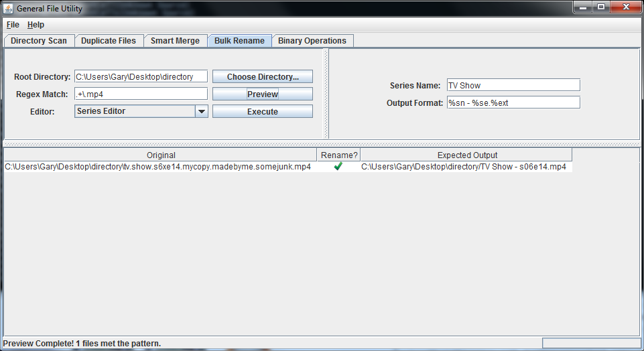Select the expected output TV Show - s06e14.mp4 cell
The image size is (644, 351).
point(466,167)
